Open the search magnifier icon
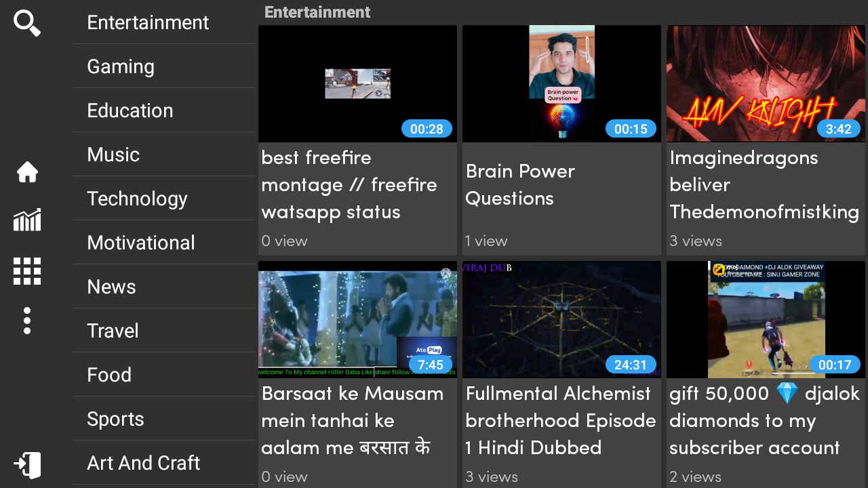 coord(27,23)
